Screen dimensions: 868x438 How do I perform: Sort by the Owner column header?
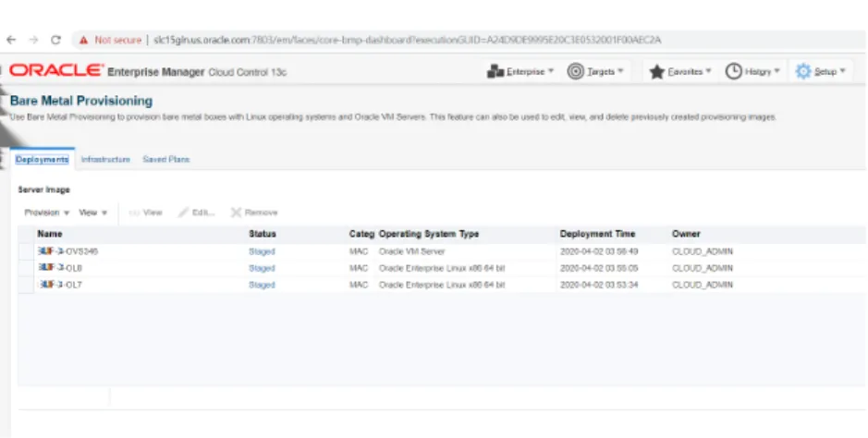tap(687, 234)
